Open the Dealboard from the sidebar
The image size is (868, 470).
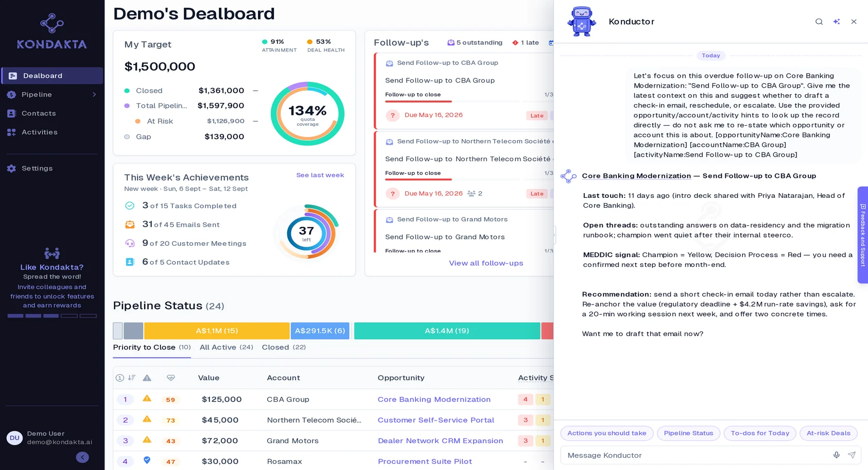click(53, 76)
